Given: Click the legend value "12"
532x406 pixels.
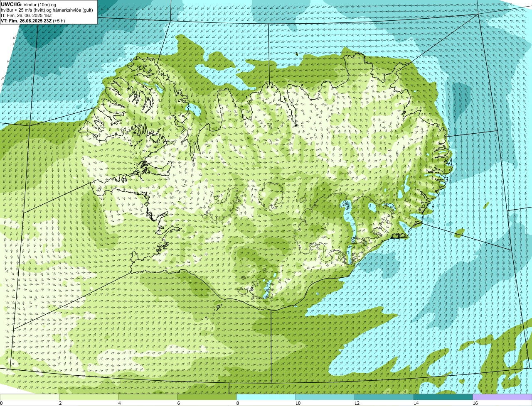Looking at the screenshot, I should point(357,403).
